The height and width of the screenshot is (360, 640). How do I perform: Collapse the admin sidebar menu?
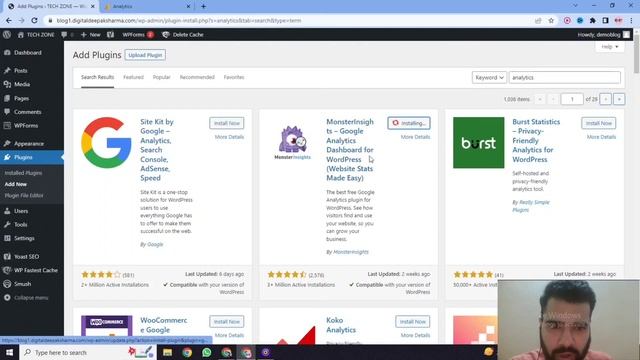[x=31, y=298]
